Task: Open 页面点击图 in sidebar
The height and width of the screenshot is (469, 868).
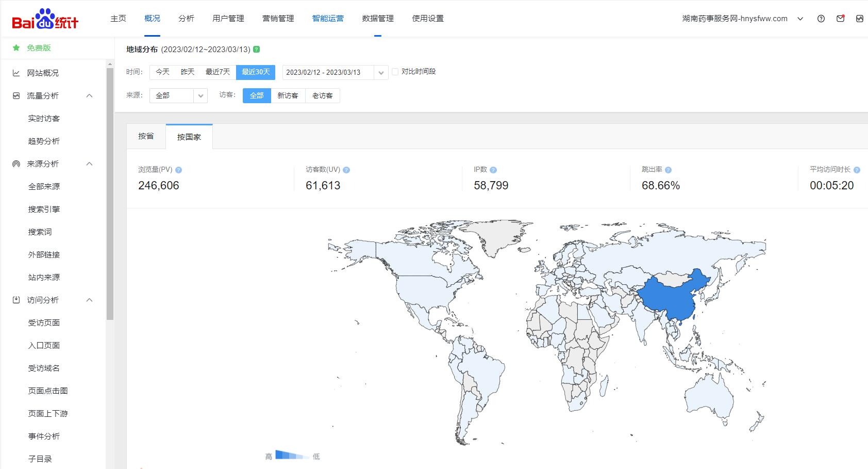Action: coord(48,391)
